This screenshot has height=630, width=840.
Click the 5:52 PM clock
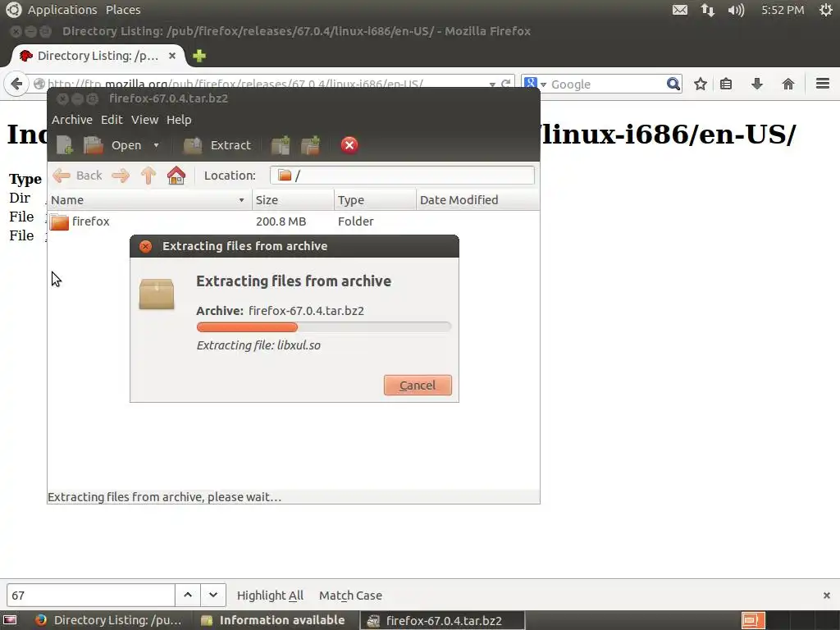tap(783, 10)
